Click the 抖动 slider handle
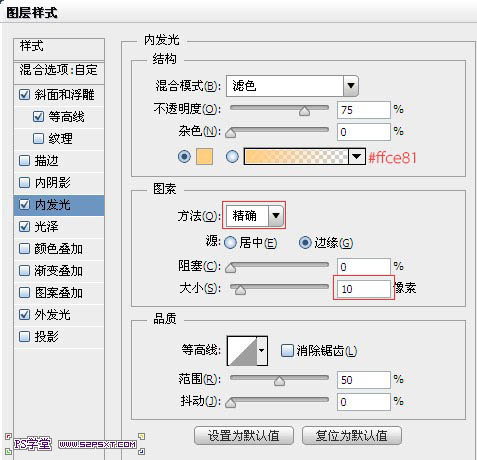477x460 pixels. click(231, 403)
